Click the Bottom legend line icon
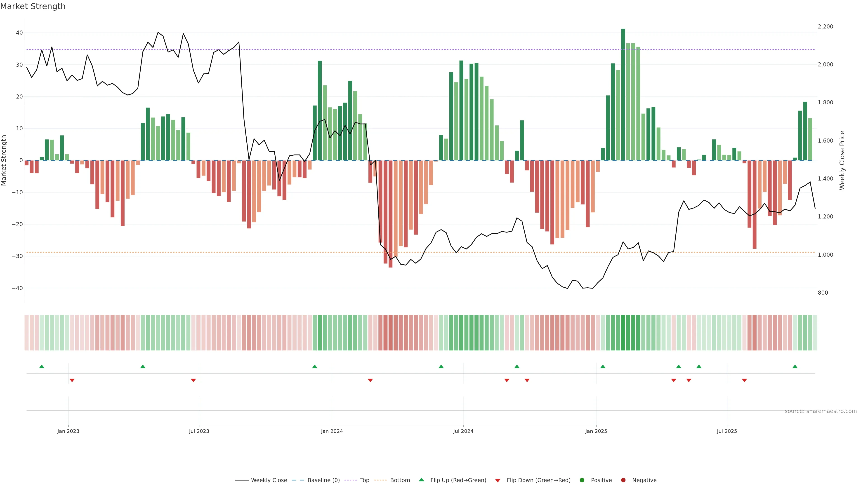868x488 pixels. 380,480
